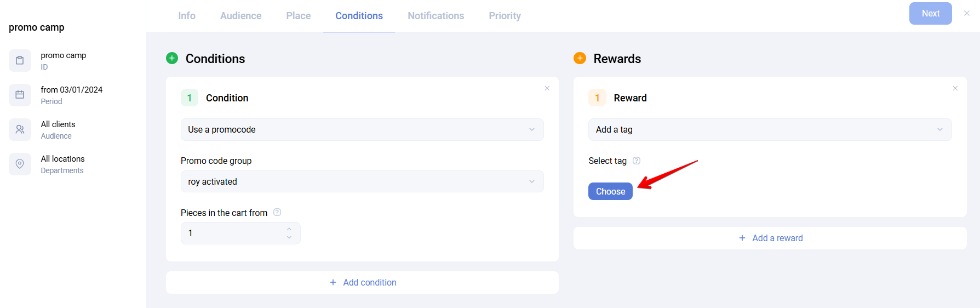Click help icon beside Pieces in cart
The height and width of the screenshot is (308, 980).
tap(277, 212)
